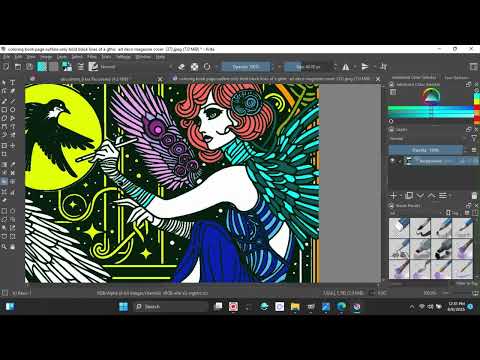Select the Crop tool
This screenshot has width=480, height=360.
click(x=4, y=154)
